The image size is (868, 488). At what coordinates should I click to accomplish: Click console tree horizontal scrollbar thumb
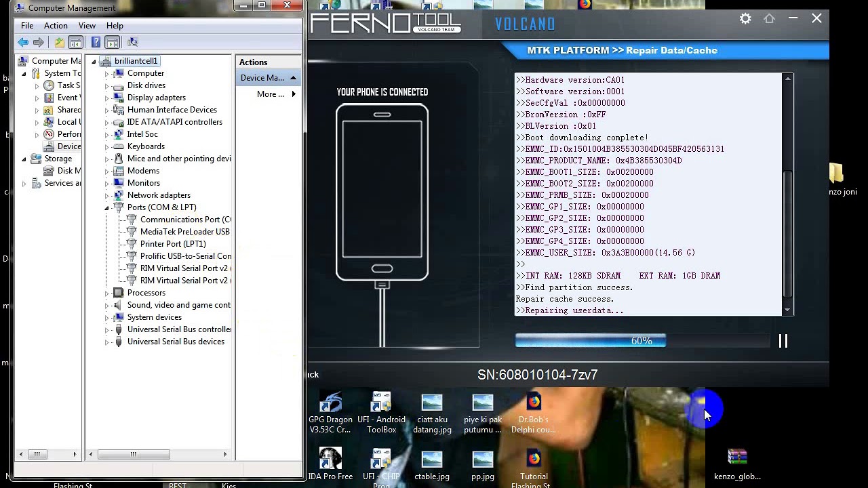[37, 454]
